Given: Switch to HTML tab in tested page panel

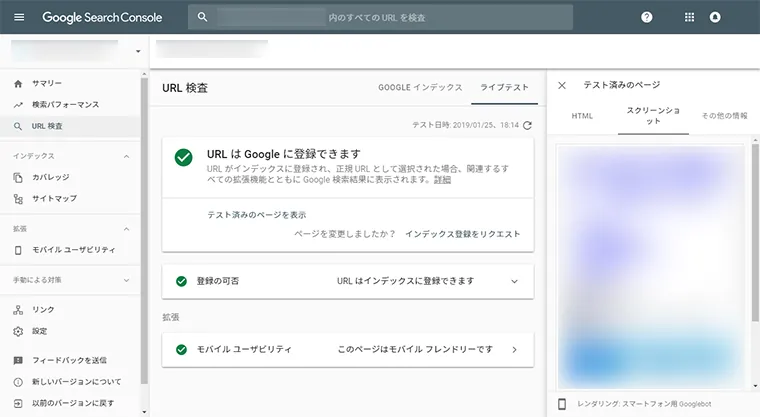Looking at the screenshot, I should [582, 116].
